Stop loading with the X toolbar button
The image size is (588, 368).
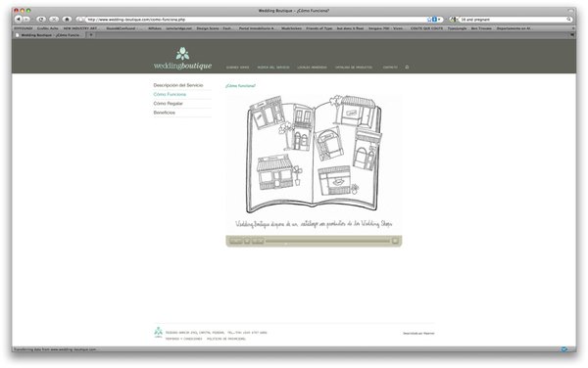pyautogui.click(x=54, y=20)
